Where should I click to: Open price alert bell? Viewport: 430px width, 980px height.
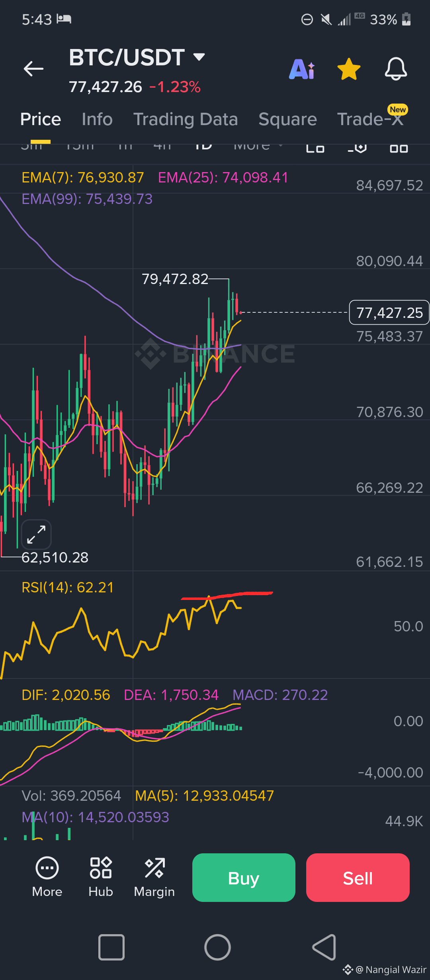click(396, 69)
